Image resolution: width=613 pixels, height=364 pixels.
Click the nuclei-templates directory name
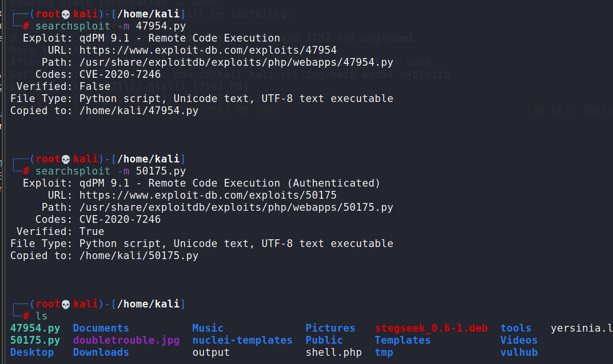[242, 340]
